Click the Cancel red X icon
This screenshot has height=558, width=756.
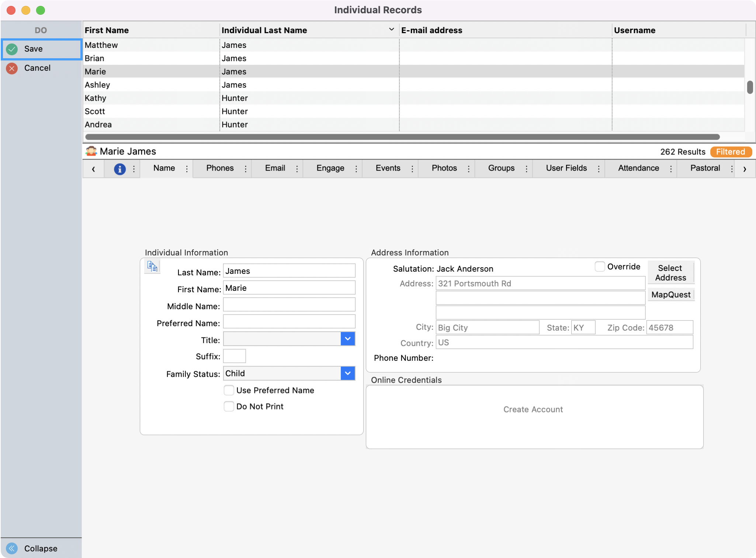pos(11,68)
